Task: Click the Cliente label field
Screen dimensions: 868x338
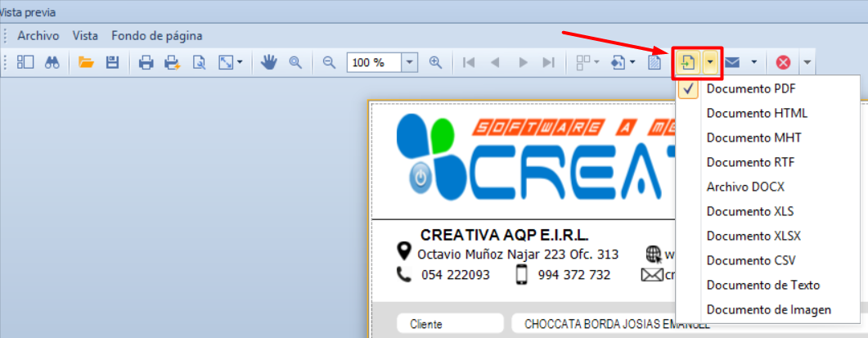Action: coord(450,324)
